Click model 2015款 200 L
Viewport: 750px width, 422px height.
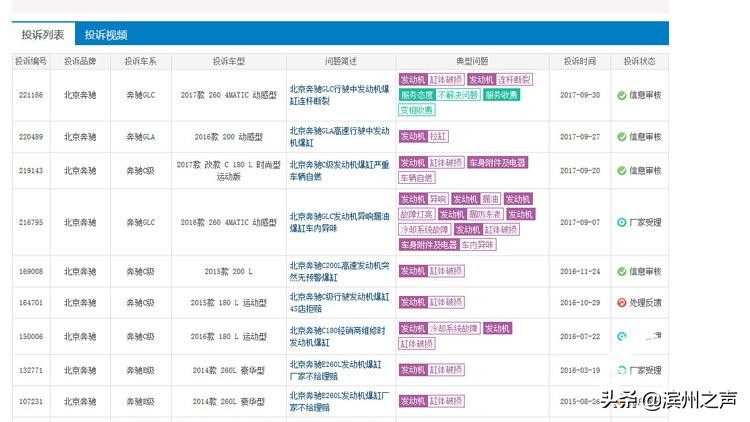(x=229, y=271)
